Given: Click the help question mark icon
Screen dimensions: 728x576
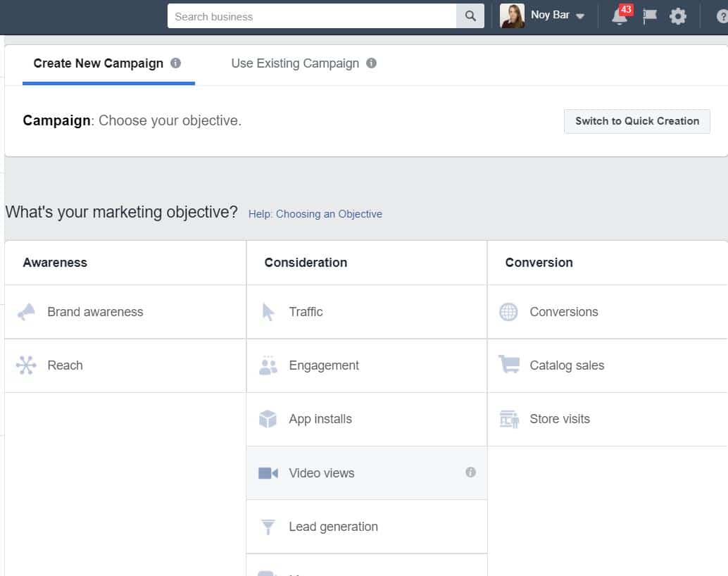Looking at the screenshot, I should click(722, 17).
